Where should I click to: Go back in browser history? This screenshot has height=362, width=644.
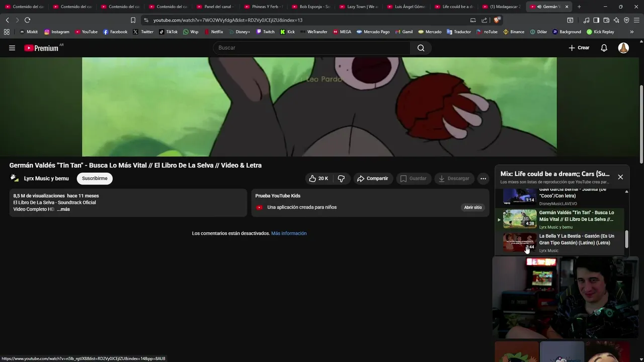pyautogui.click(x=7, y=20)
